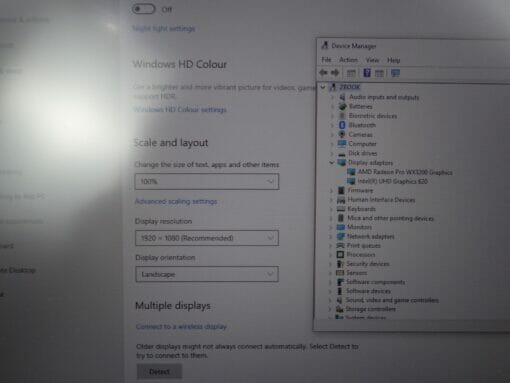Collapse the Display adaptors category
Image resolution: width=510 pixels, height=383 pixels.
coord(331,163)
